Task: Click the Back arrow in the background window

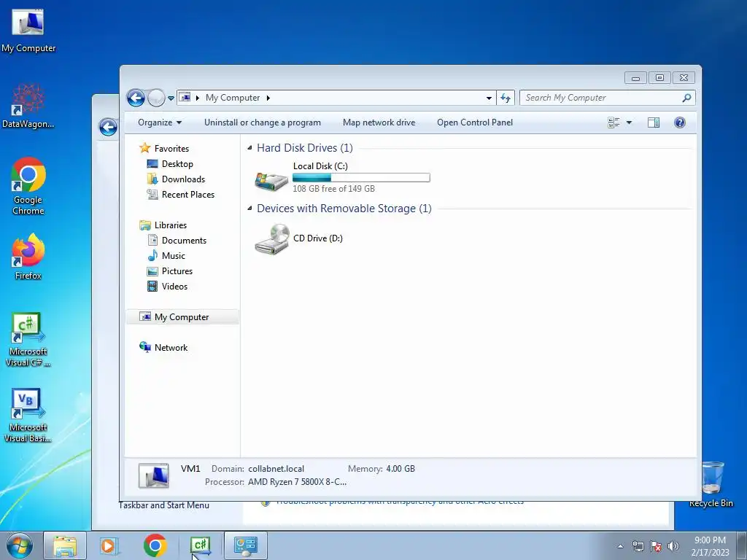Action: 108,127
